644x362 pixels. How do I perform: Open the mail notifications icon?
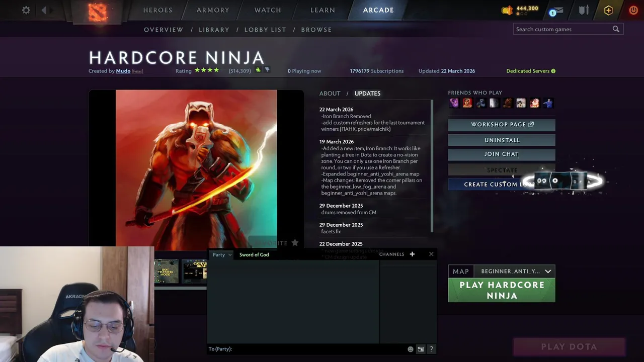(557, 10)
